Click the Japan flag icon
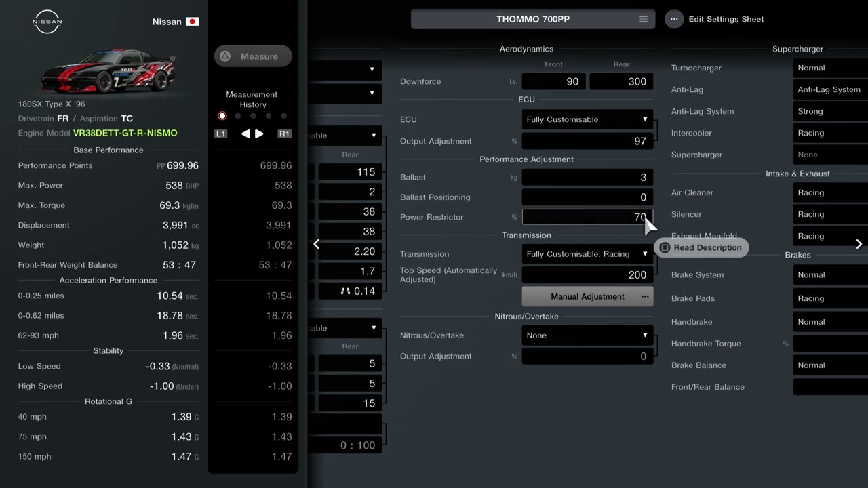 pos(192,22)
